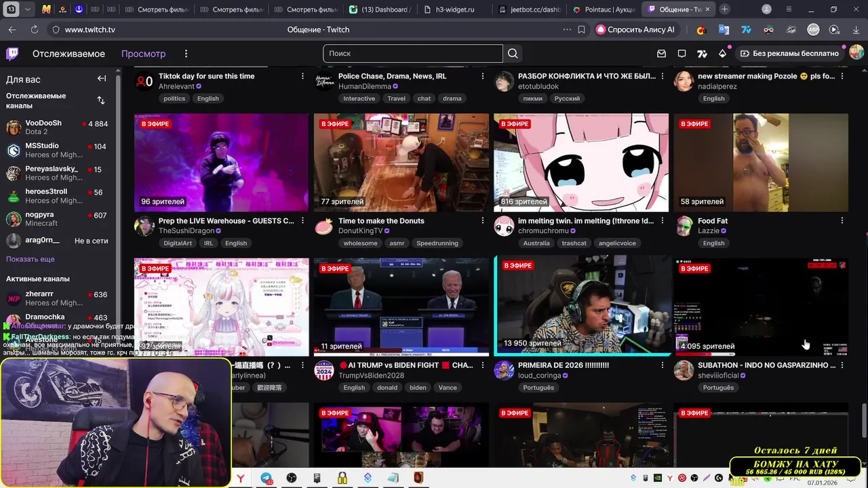Click the Показать еще link
This screenshot has height=488, width=868.
click(x=31, y=259)
